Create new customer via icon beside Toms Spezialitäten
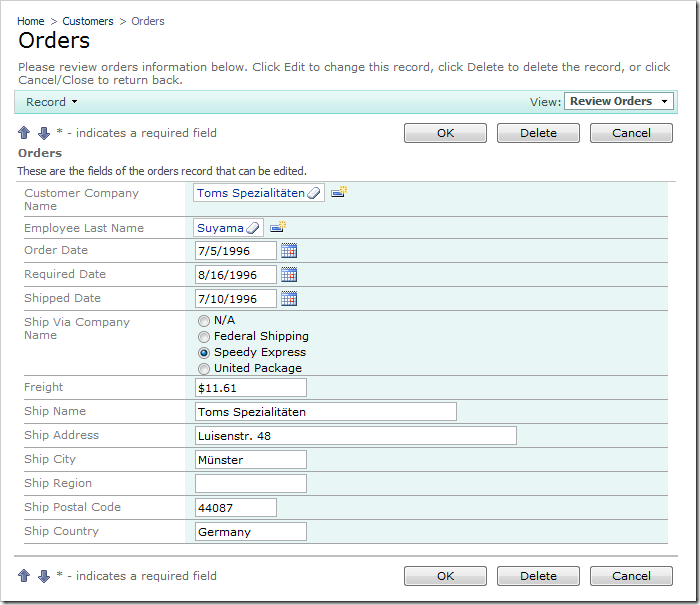Image resolution: width=700 pixels, height=605 pixels. 339,192
